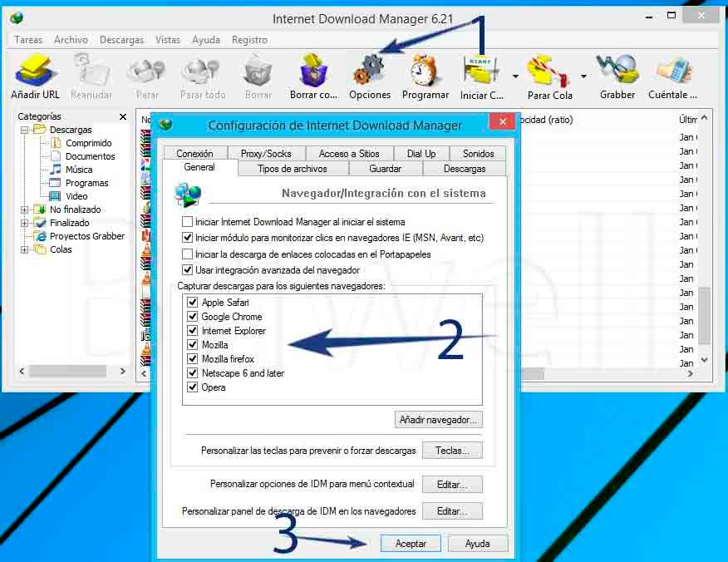
Task: Select the Comprimido category
Action: 88,143
